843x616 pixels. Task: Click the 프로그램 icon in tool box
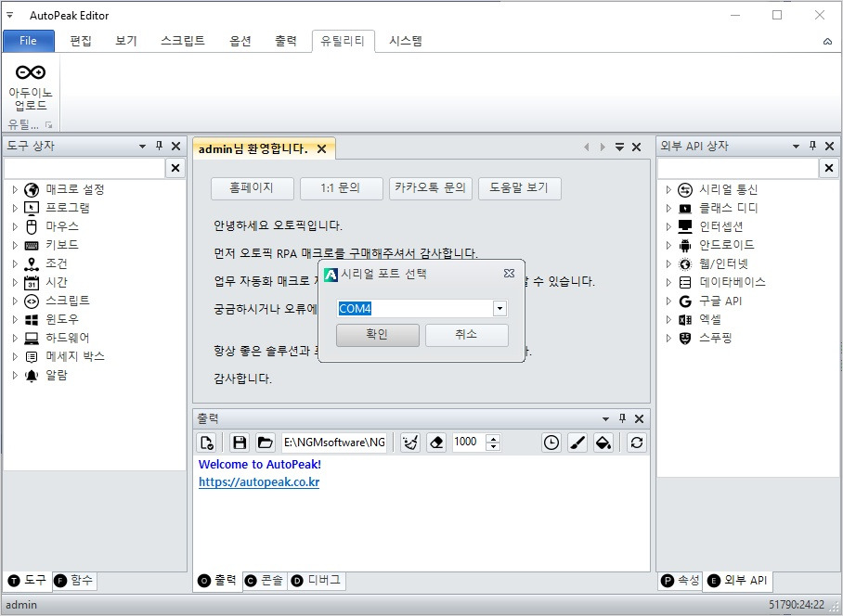[32, 208]
